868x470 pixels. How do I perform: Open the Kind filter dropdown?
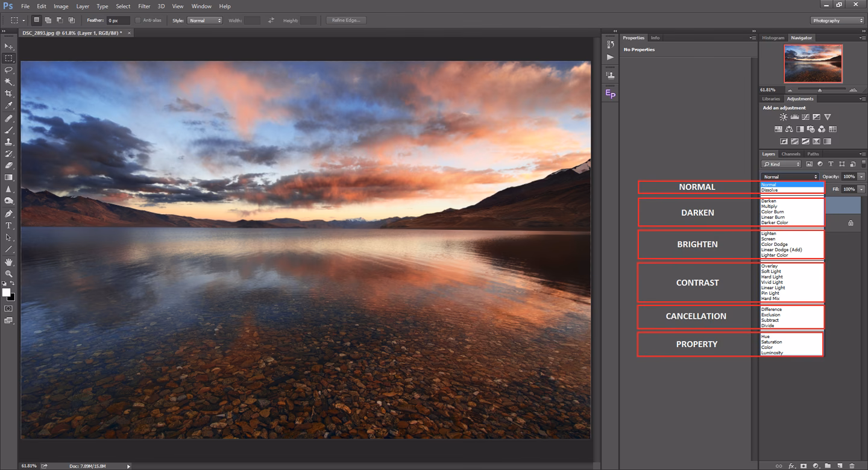(x=781, y=164)
